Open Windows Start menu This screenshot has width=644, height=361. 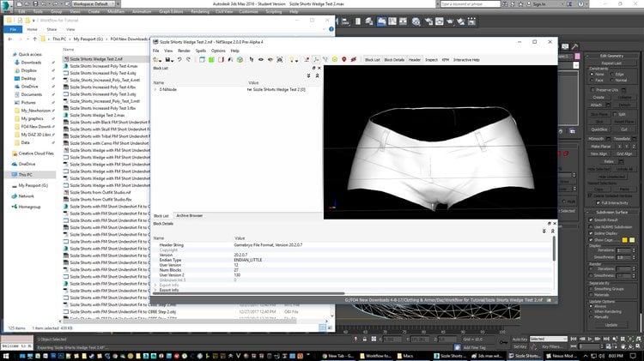tap(6, 356)
